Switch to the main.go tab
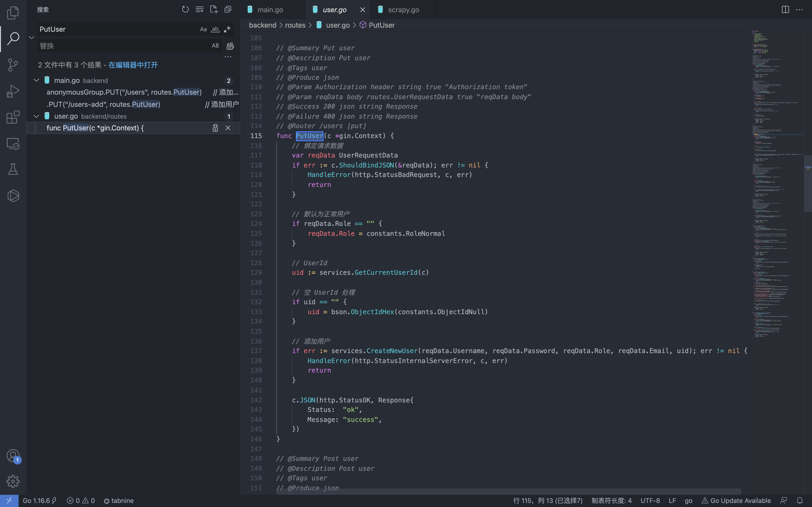The width and height of the screenshot is (812, 507). [x=270, y=10]
